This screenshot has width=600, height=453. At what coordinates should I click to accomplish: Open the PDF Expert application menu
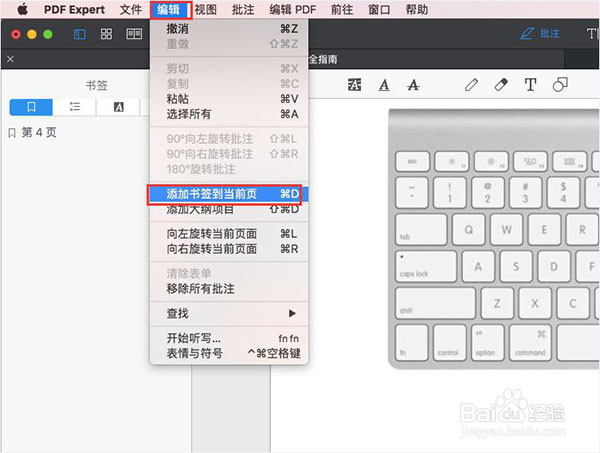point(74,10)
